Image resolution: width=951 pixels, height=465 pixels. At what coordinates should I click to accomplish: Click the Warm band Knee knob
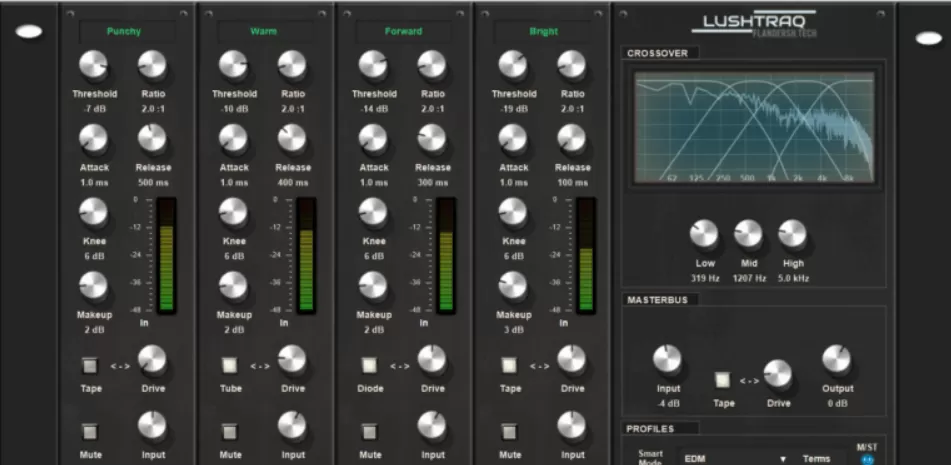click(x=234, y=212)
